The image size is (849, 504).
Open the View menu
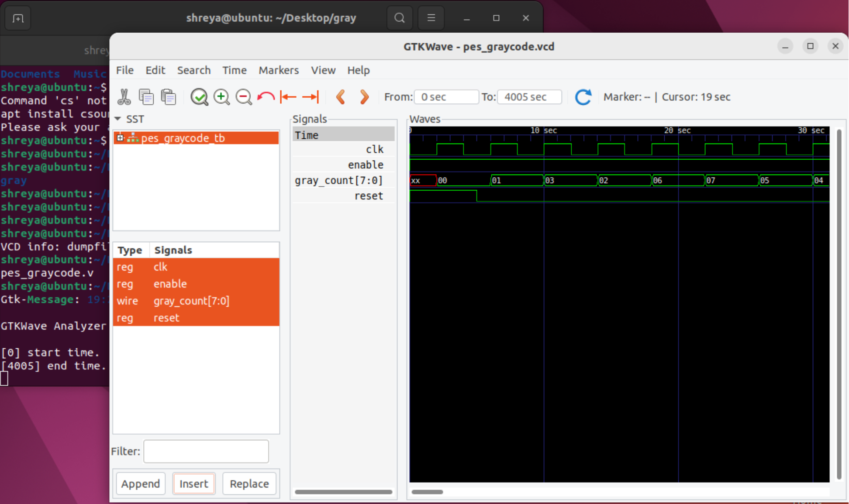click(x=323, y=70)
